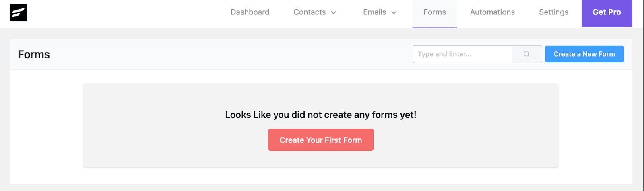
Task: Open the Dashboard menu item
Action: click(250, 12)
